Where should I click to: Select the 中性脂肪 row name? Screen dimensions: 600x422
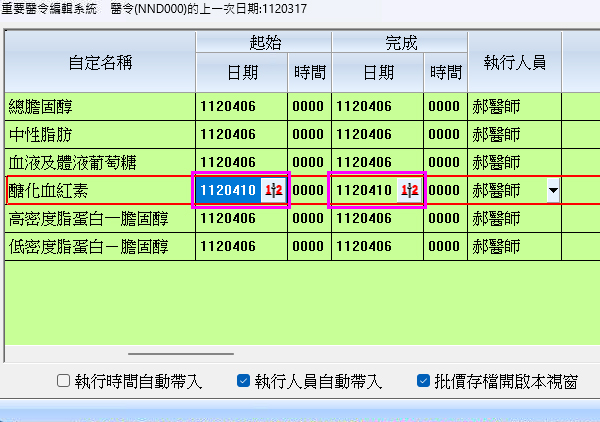pyautogui.click(x=40, y=134)
